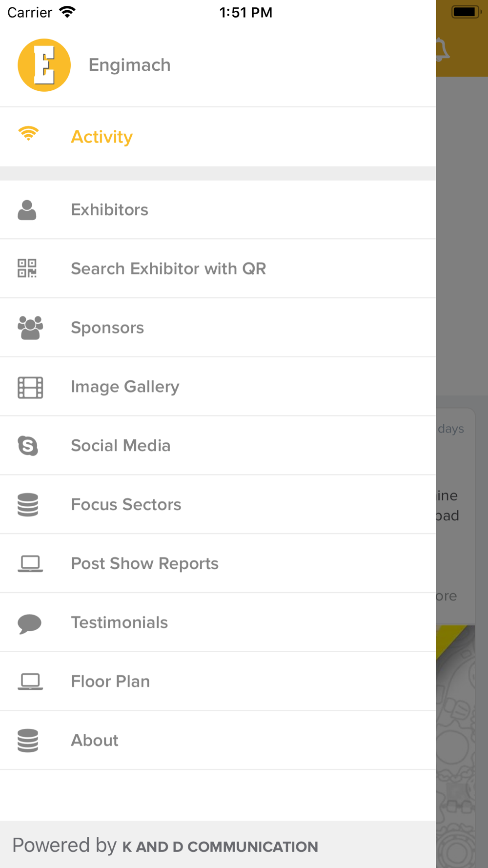
Task: Select the Sponsors menu entry
Action: click(x=107, y=328)
